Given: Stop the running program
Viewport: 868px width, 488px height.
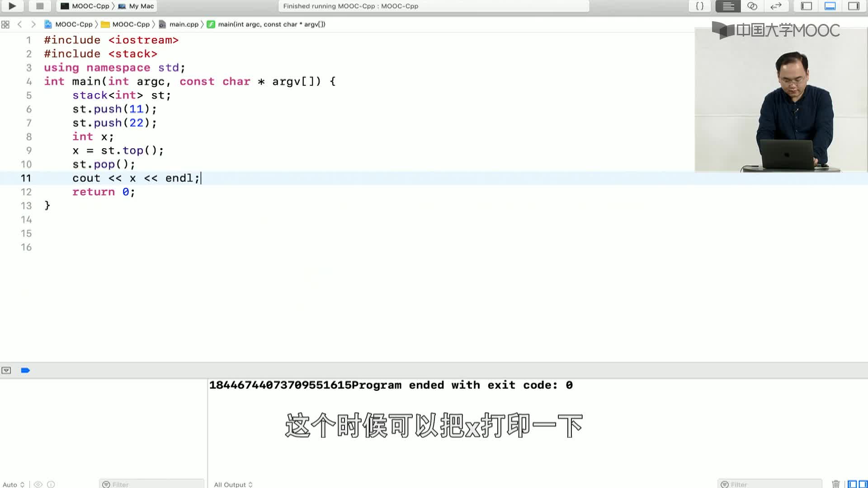Looking at the screenshot, I should pyautogui.click(x=40, y=6).
